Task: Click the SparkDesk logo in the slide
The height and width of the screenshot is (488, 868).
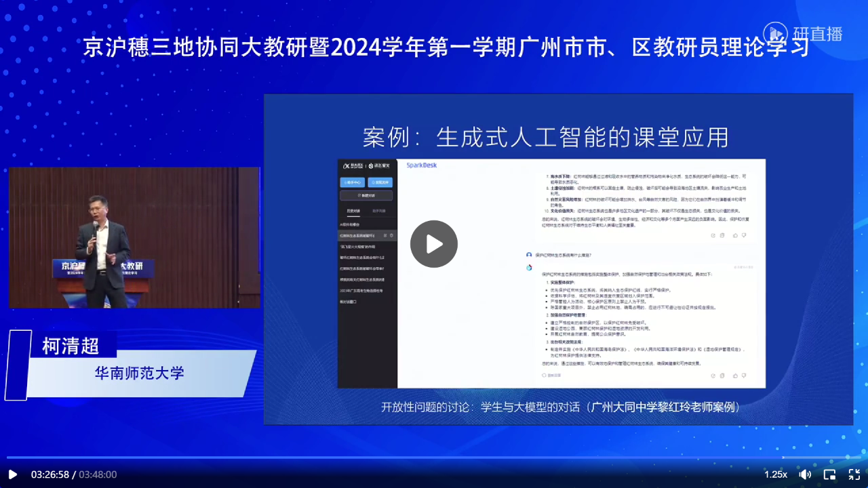Action: pos(422,165)
